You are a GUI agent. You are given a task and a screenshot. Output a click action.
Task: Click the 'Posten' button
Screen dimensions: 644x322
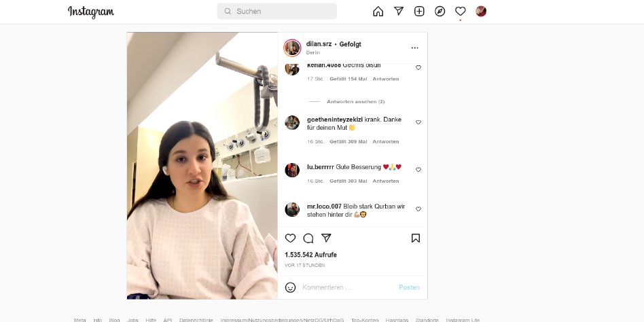(x=409, y=287)
